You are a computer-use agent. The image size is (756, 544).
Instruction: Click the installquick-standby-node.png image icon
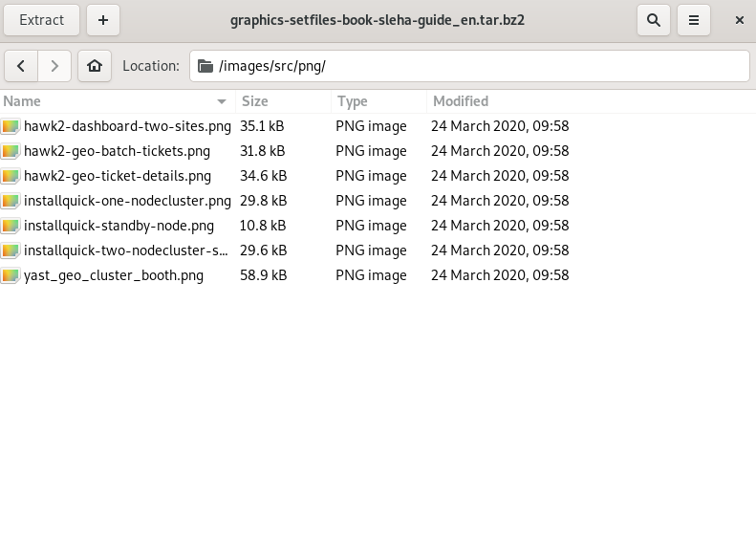coord(11,226)
